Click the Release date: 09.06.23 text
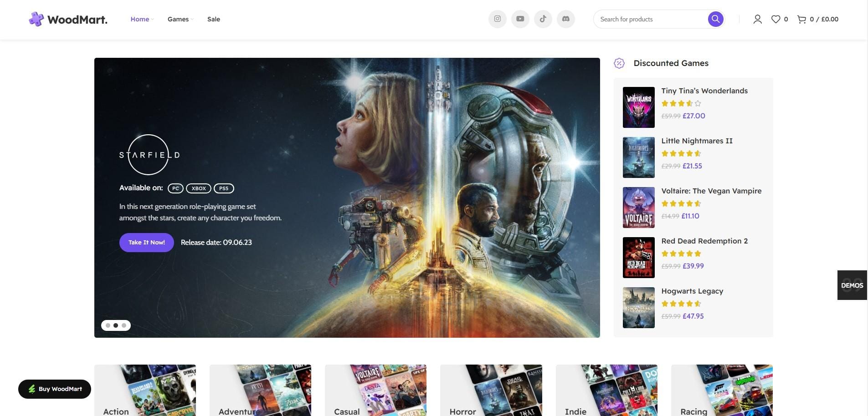 click(x=216, y=243)
